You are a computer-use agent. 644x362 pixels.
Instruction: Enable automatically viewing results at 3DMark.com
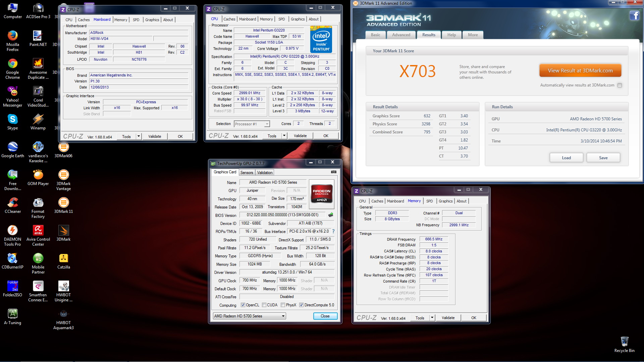click(620, 85)
